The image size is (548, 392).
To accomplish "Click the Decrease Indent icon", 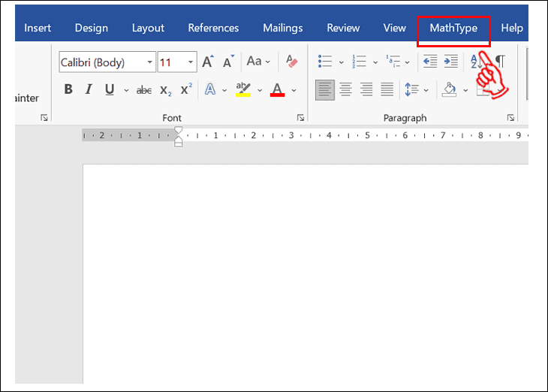I will (x=430, y=62).
